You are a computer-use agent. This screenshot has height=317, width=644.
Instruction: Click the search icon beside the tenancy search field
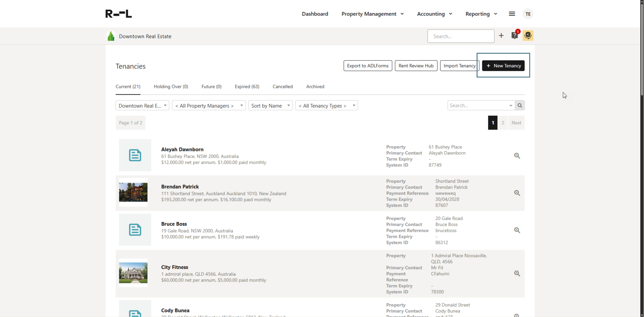coord(520,105)
